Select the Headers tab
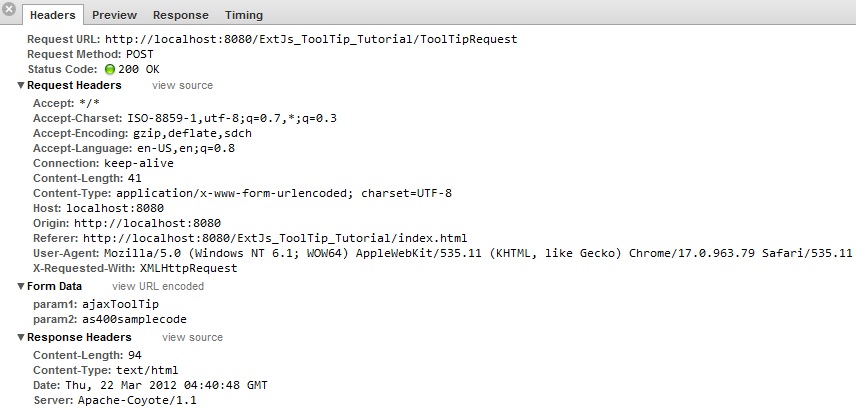 coord(52,15)
